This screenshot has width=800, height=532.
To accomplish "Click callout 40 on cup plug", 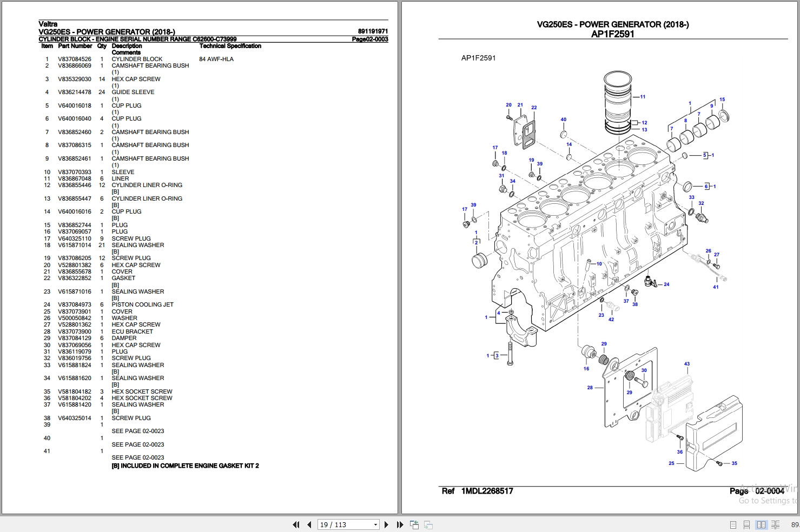I will (563, 119).
